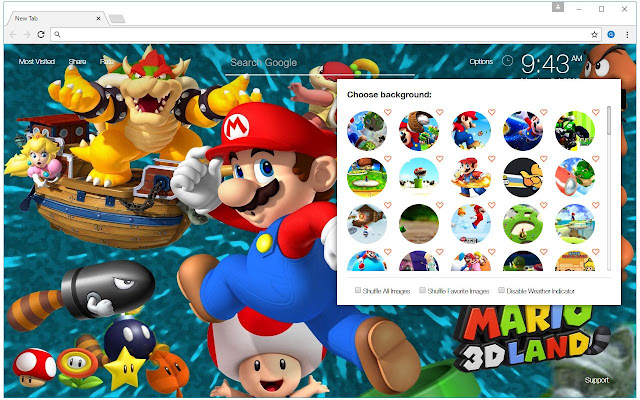
Task: Enable Shuffle All Images checkbox
Action: [358, 290]
